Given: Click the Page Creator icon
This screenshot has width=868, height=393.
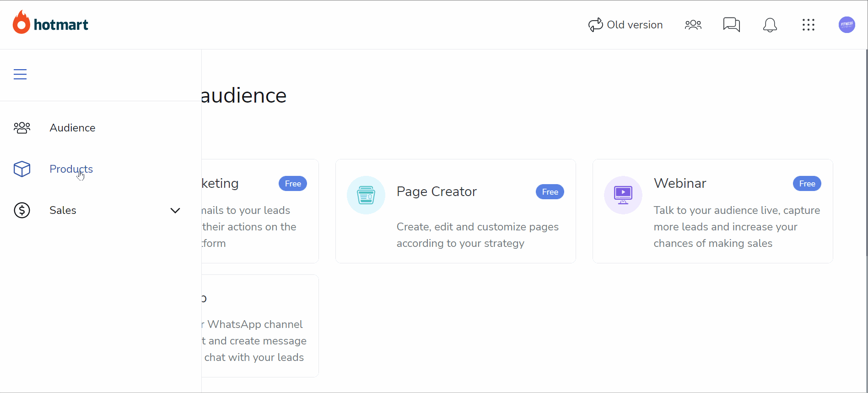Looking at the screenshot, I should pos(366,195).
